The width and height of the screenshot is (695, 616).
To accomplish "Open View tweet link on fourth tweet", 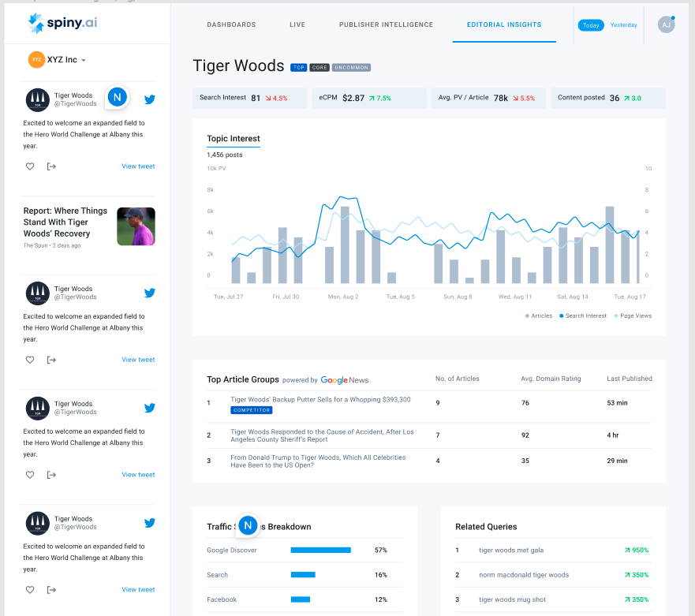I will (x=138, y=590).
